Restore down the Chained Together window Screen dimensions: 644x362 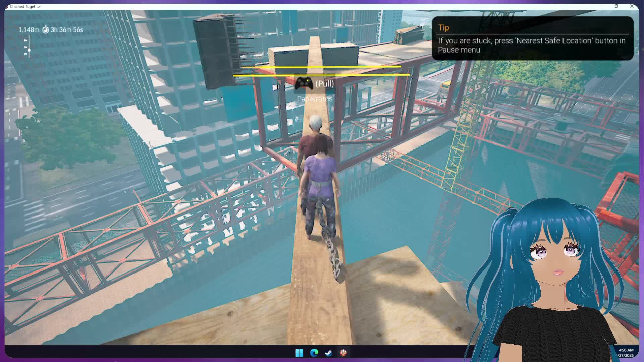pyautogui.click(x=616, y=6)
